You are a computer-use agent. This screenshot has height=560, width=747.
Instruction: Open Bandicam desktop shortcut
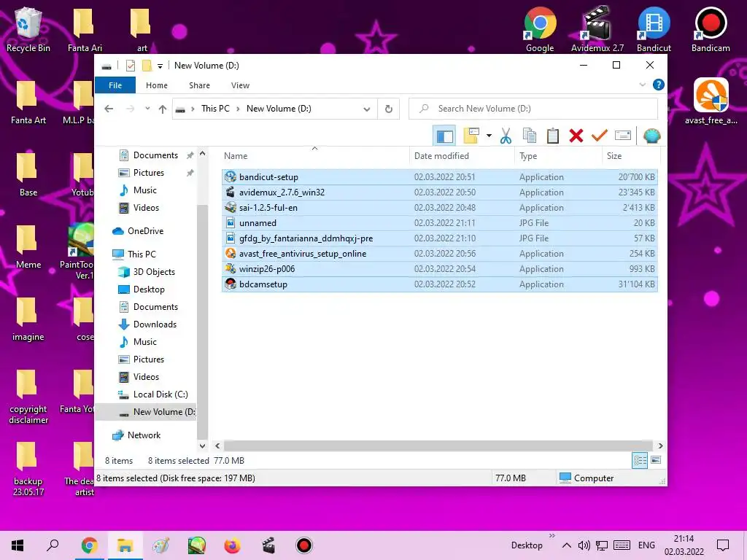711,30
